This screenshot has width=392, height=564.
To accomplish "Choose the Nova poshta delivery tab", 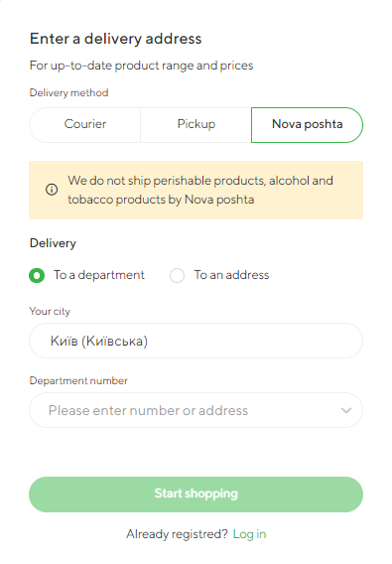I will coord(307,124).
